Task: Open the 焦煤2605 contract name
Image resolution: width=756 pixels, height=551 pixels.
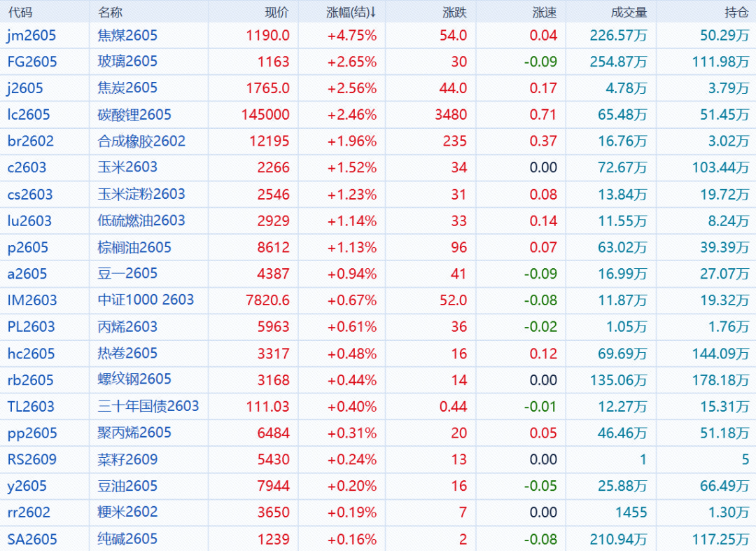Action: click(127, 35)
